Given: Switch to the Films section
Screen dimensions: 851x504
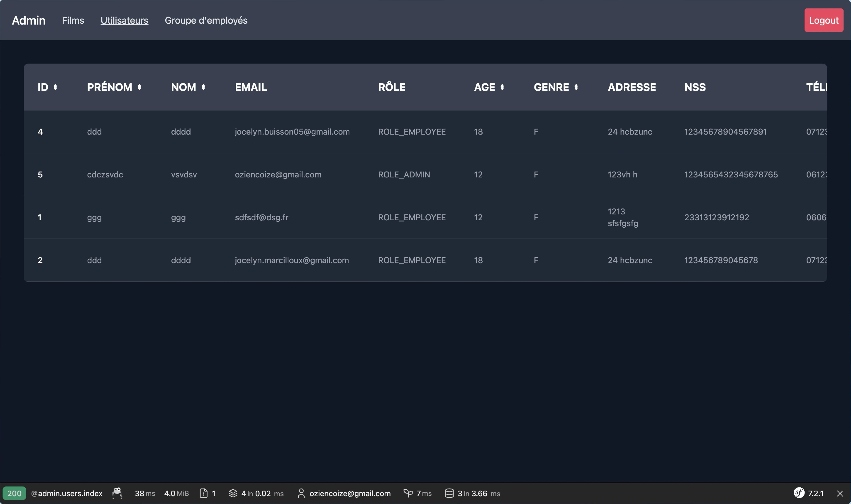Looking at the screenshot, I should click(73, 20).
